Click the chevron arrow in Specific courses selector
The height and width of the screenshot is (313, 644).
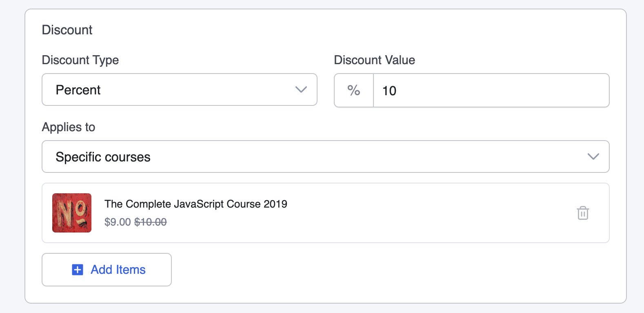click(593, 156)
